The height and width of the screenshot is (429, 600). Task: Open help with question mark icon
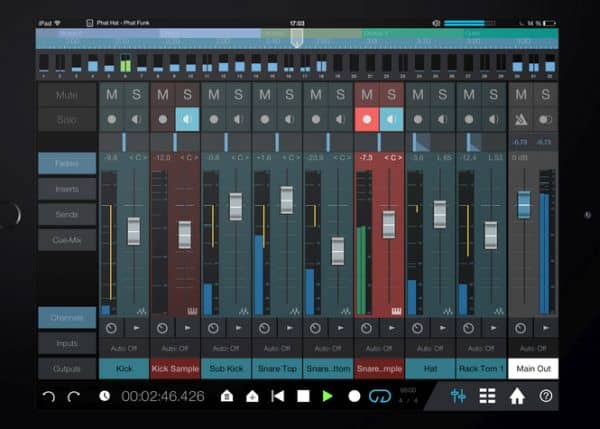tap(546, 396)
